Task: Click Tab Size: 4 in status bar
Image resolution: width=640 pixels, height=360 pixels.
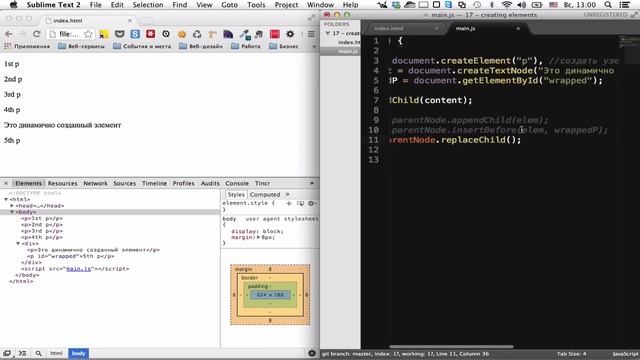Action: tap(571, 354)
